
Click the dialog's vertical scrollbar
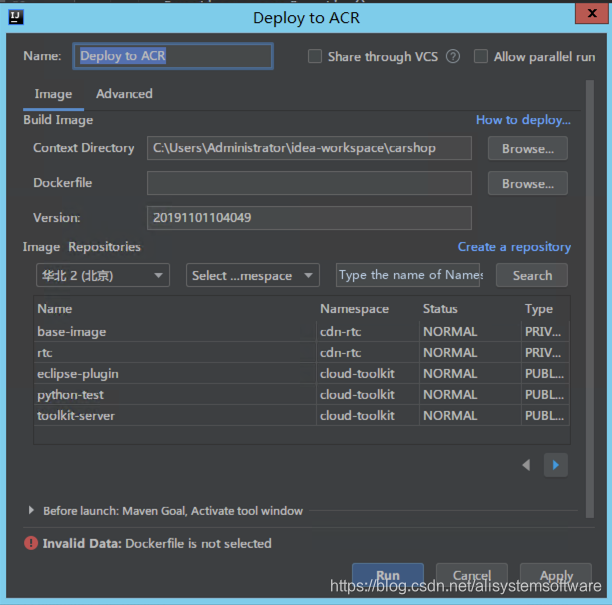point(590,299)
